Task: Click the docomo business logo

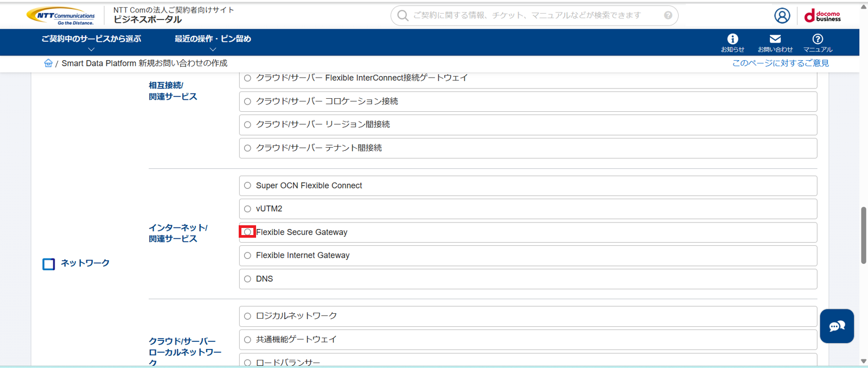Action: point(822,16)
